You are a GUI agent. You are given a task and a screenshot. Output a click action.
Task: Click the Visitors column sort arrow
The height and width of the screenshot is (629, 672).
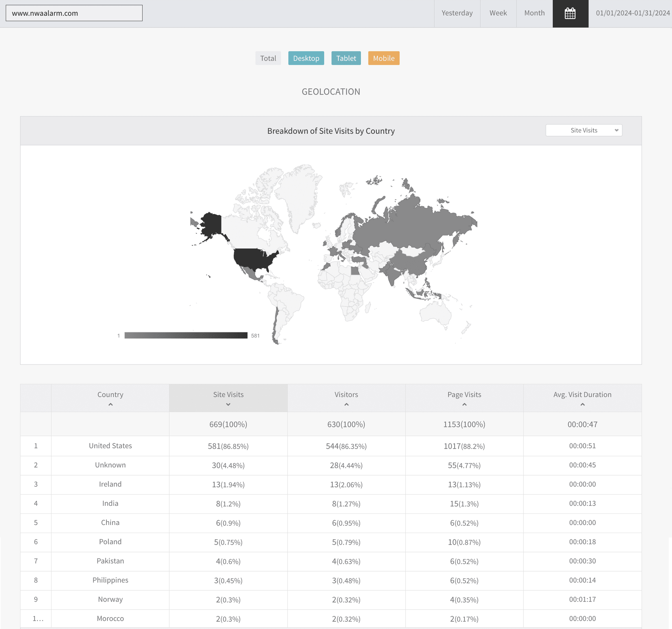[346, 405]
